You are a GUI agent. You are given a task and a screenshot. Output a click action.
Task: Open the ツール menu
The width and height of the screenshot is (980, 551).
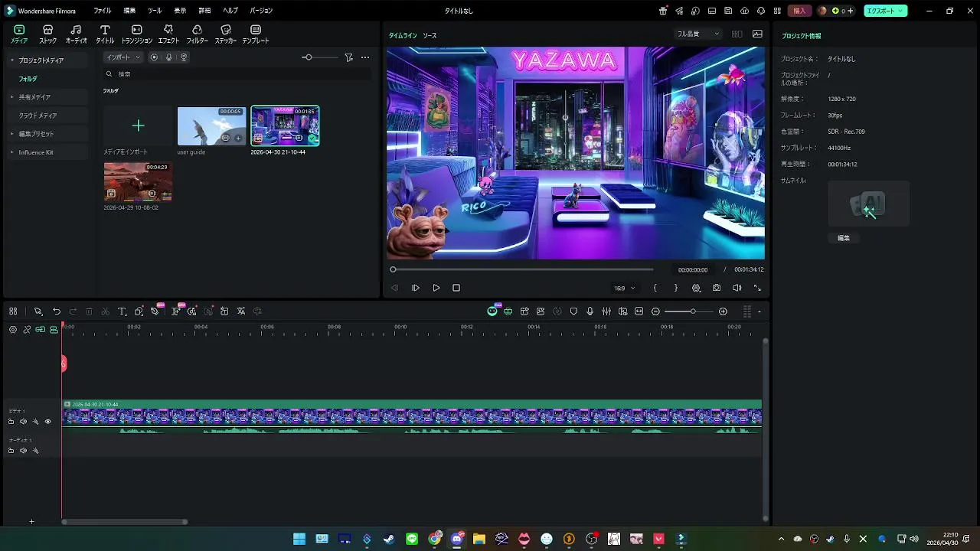(155, 11)
